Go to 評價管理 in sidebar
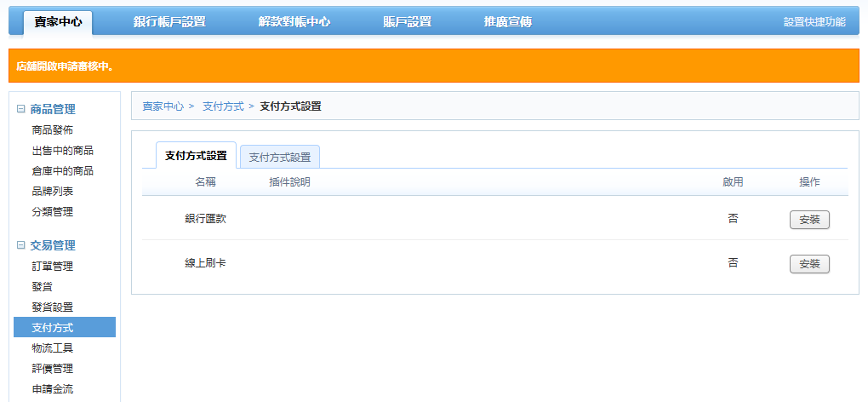Image resolution: width=868 pixels, height=402 pixels. [53, 369]
